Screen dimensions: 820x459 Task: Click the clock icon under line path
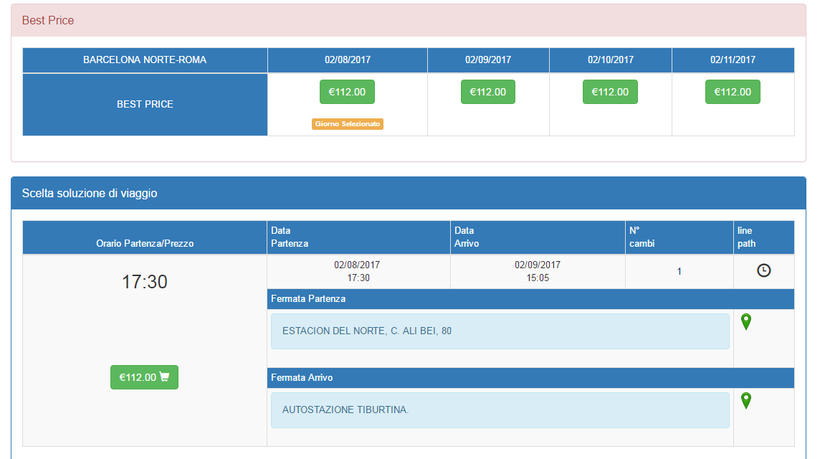[x=764, y=271]
